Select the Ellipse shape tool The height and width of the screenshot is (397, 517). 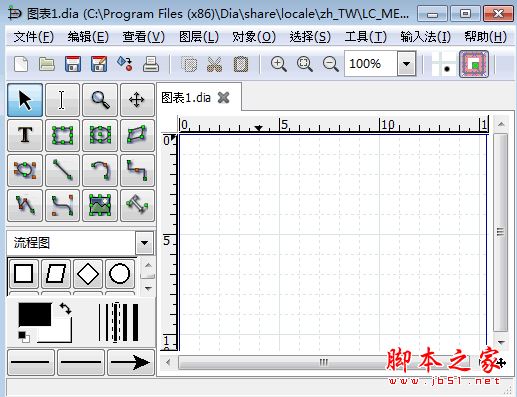100,135
